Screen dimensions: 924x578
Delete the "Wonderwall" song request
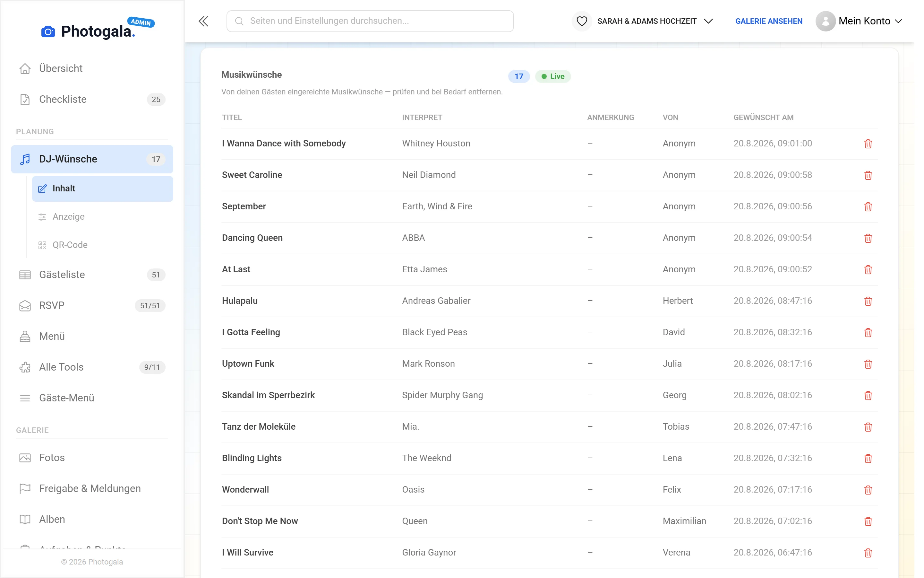tap(868, 490)
